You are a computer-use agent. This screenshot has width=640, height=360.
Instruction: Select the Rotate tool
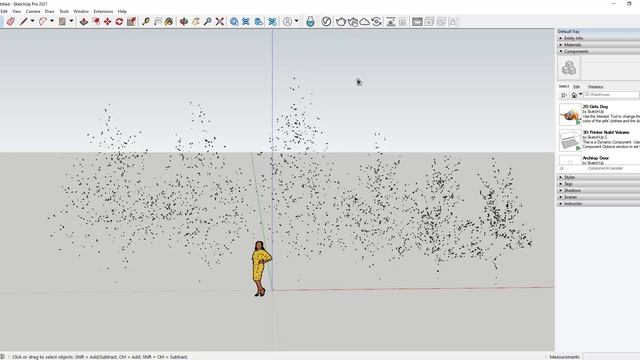[x=119, y=22]
